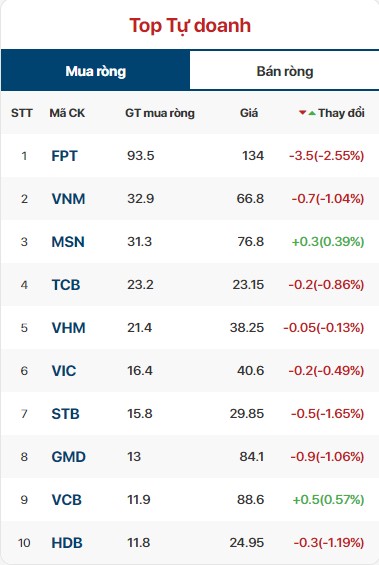This screenshot has height=565, width=379.
Task: Open the VIC stock link
Action: pos(64,370)
